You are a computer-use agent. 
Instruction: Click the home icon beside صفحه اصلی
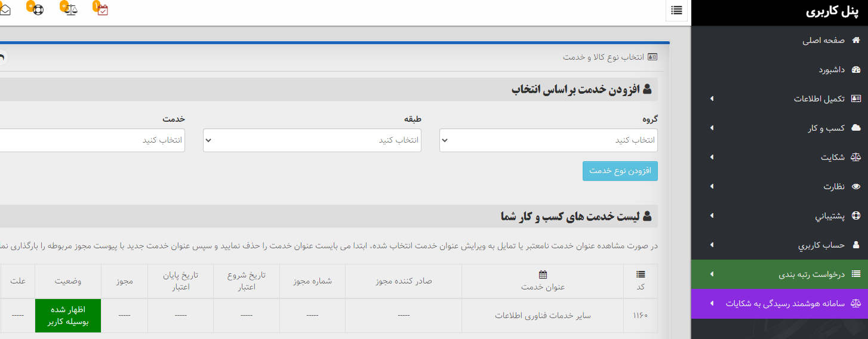(856, 41)
